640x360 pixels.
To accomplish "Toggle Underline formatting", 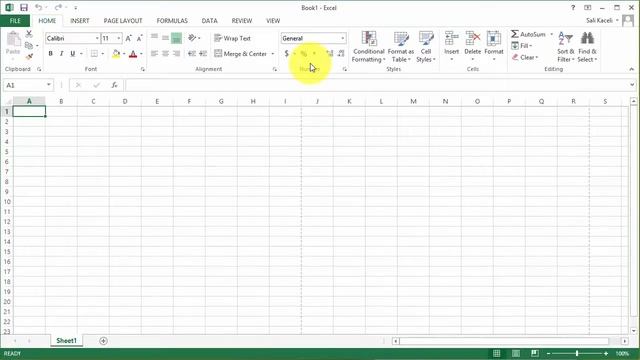I will (73, 54).
